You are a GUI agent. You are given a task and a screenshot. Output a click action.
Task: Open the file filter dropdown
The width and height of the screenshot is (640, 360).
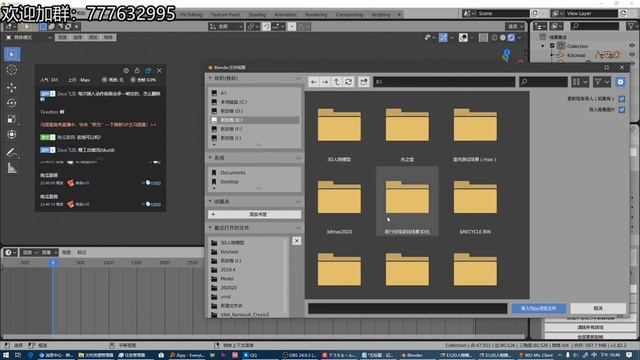point(602,82)
